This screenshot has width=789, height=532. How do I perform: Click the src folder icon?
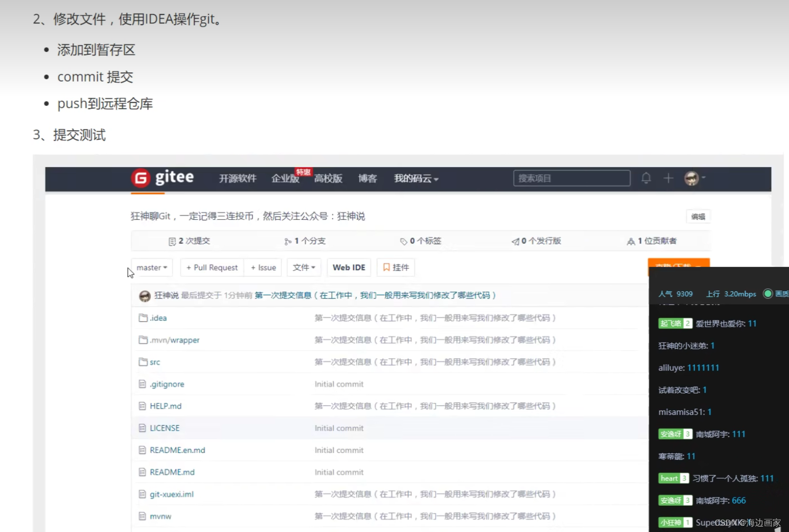point(143,362)
